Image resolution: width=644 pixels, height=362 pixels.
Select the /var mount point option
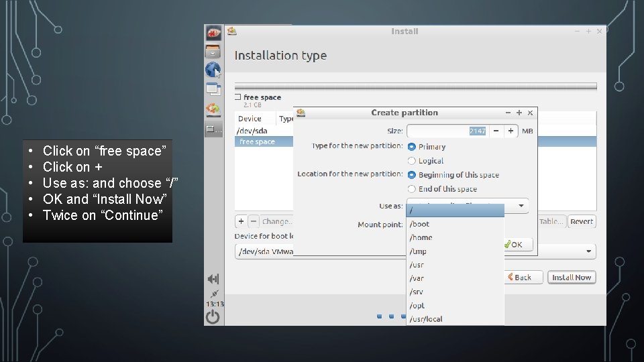455,278
